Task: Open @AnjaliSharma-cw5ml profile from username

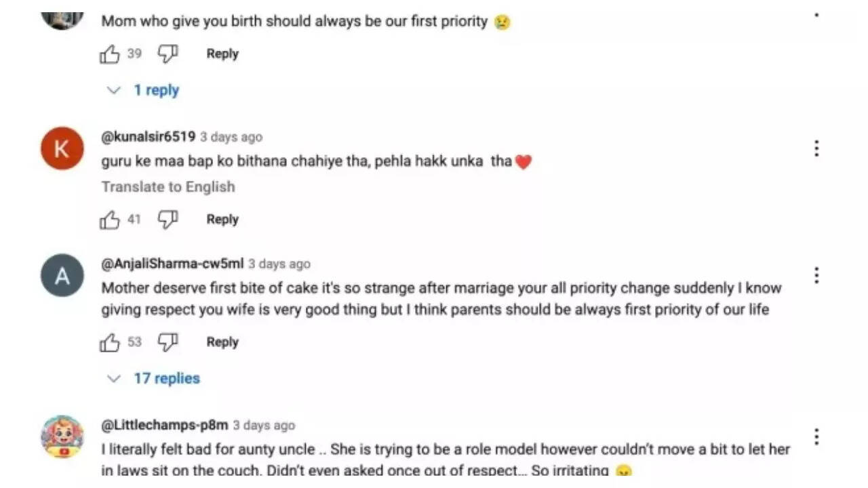Action: 172,264
